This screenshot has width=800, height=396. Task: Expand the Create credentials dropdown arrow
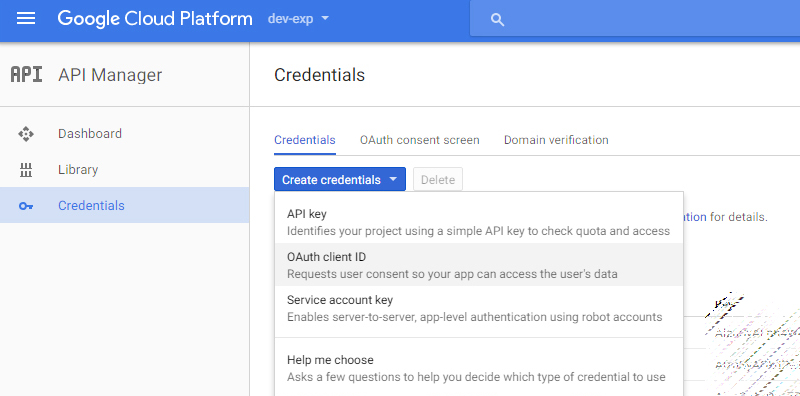(x=393, y=180)
